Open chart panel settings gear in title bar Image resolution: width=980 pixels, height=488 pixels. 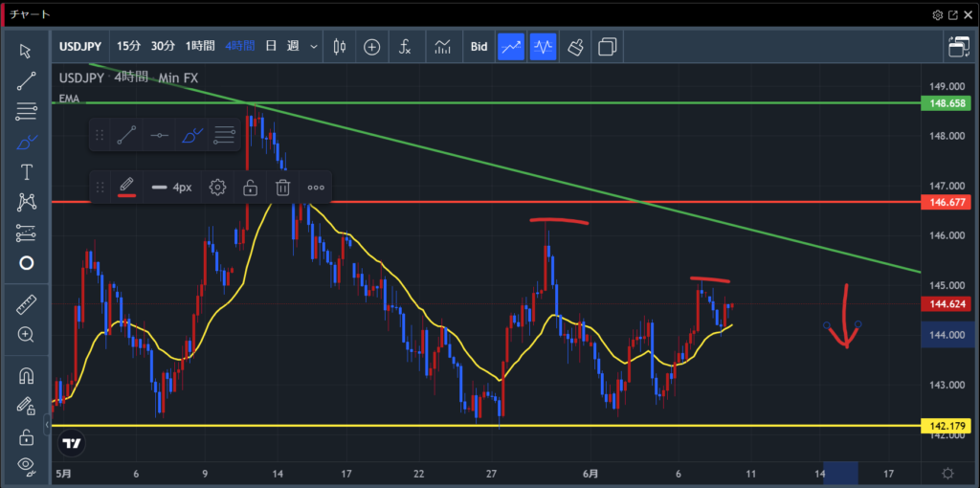click(x=938, y=15)
